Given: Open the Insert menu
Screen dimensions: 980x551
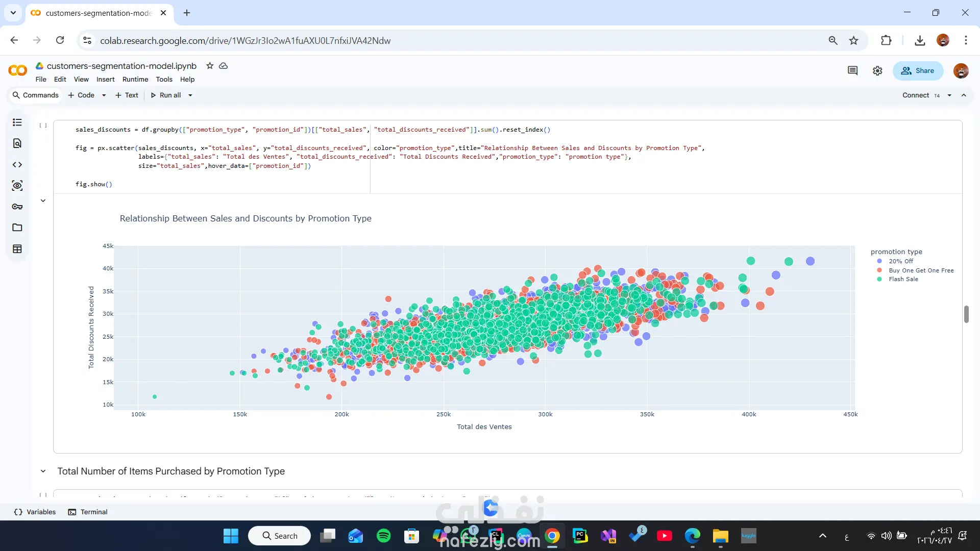Looking at the screenshot, I should (x=106, y=80).
